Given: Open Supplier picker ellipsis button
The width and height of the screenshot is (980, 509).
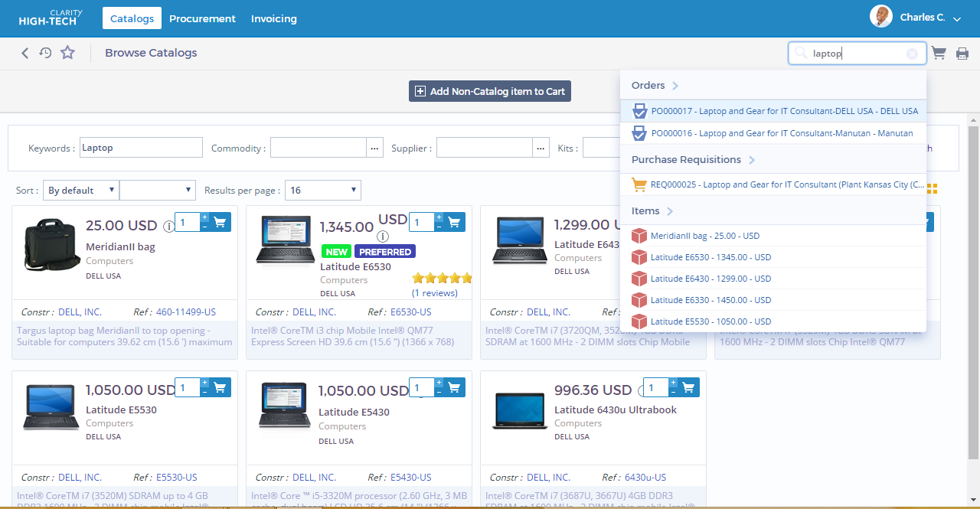Looking at the screenshot, I should click(x=541, y=148).
